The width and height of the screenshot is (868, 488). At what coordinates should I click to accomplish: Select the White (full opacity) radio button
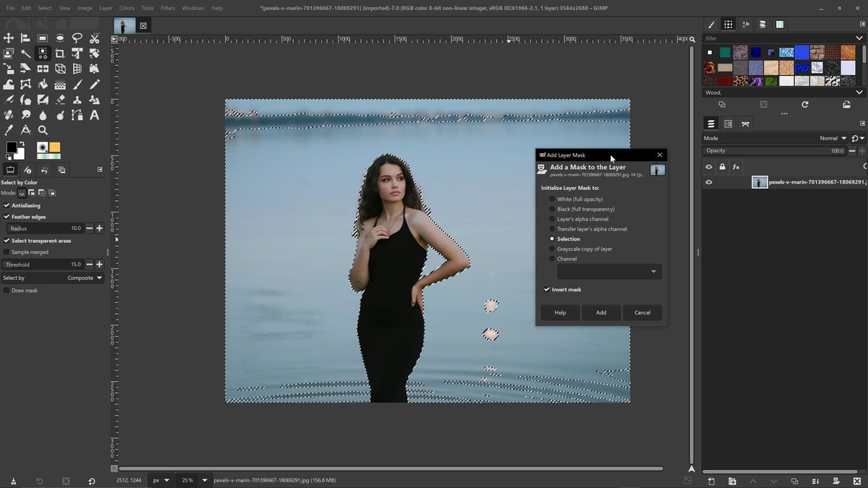[x=552, y=199]
